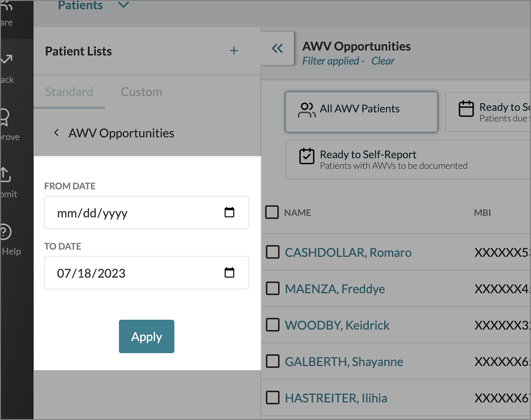The width and height of the screenshot is (531, 420).
Task: Click the From Date input field
Action: pos(133,213)
